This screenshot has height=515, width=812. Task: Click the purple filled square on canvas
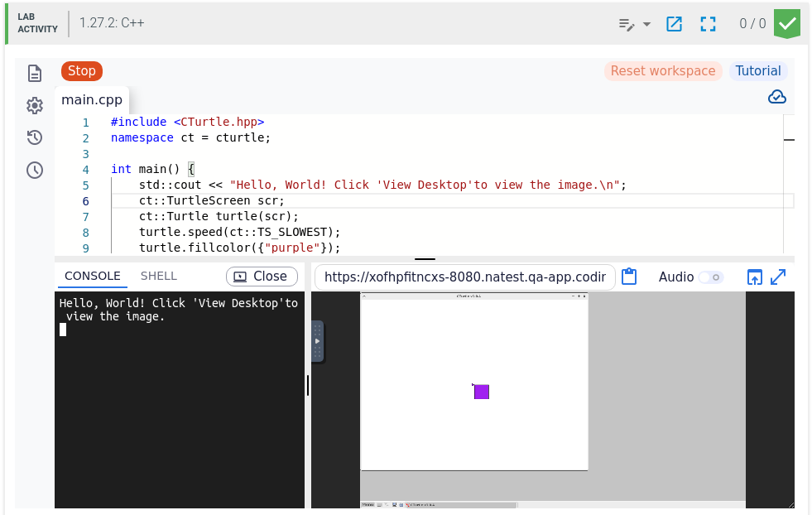coord(481,392)
